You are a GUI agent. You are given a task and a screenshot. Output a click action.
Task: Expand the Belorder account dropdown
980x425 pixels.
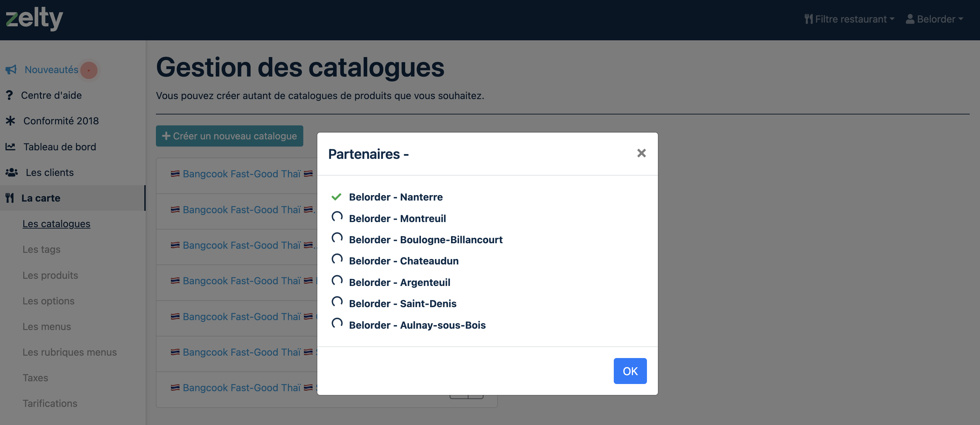point(934,19)
